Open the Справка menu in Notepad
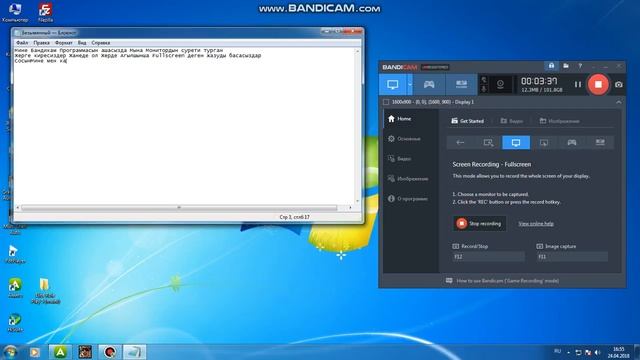This screenshot has height=360, width=640. tap(100, 42)
